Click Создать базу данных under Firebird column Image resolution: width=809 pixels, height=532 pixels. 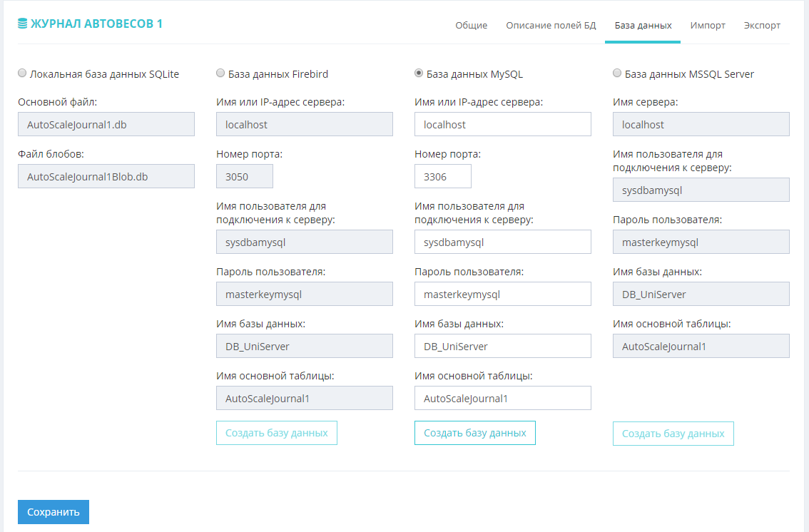click(276, 433)
